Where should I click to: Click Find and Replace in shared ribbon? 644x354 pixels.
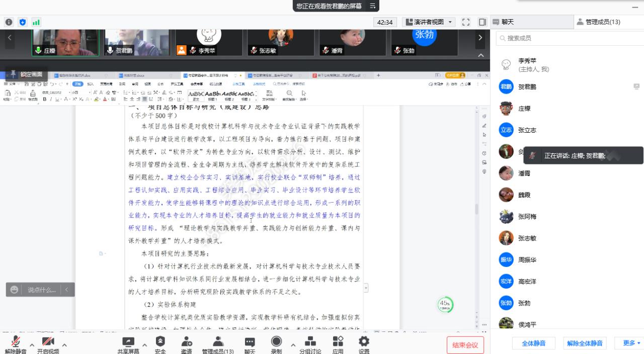point(289,96)
